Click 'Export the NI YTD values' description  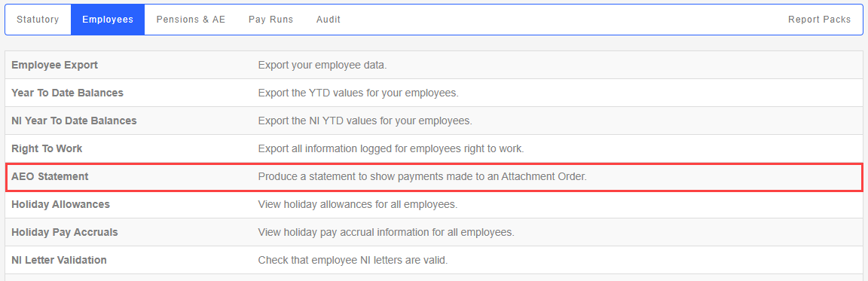365,121
